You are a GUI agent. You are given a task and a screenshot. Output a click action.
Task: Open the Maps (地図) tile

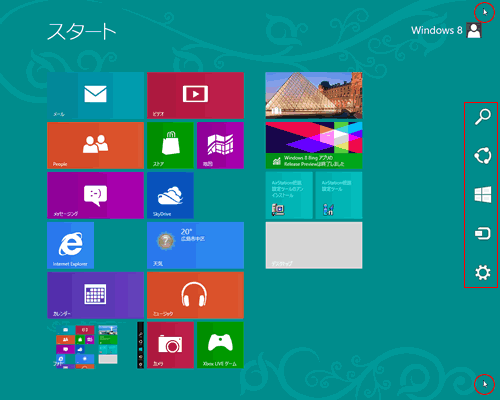220,145
